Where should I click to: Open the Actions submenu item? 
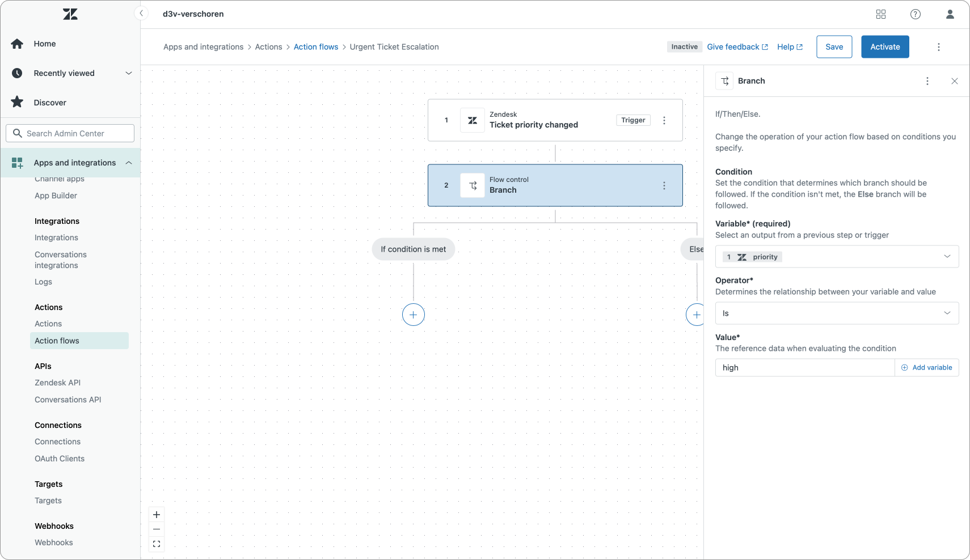48,324
